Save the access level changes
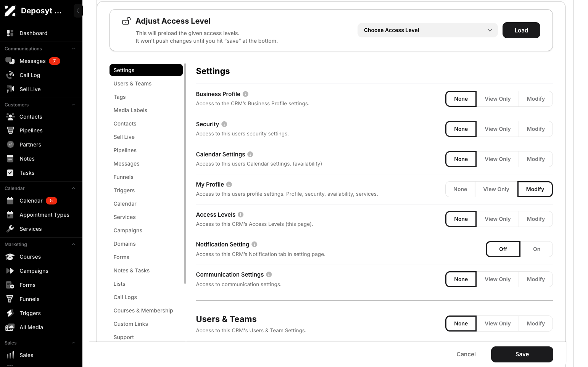 522,354
